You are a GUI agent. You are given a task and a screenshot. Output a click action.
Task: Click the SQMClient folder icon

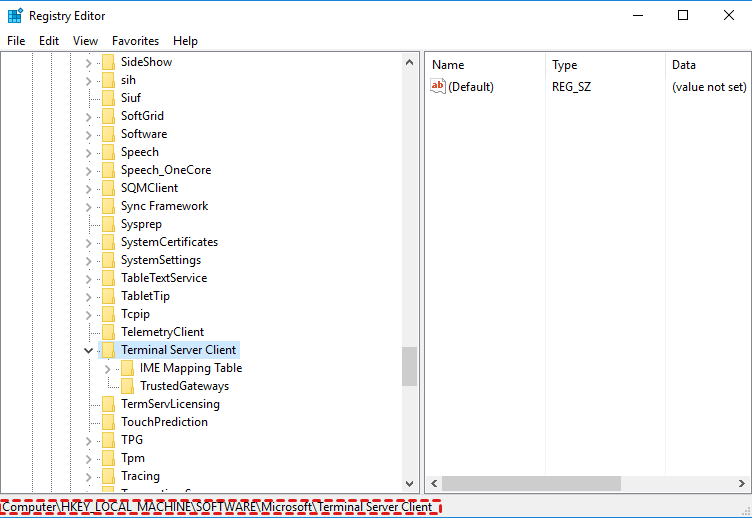point(108,188)
